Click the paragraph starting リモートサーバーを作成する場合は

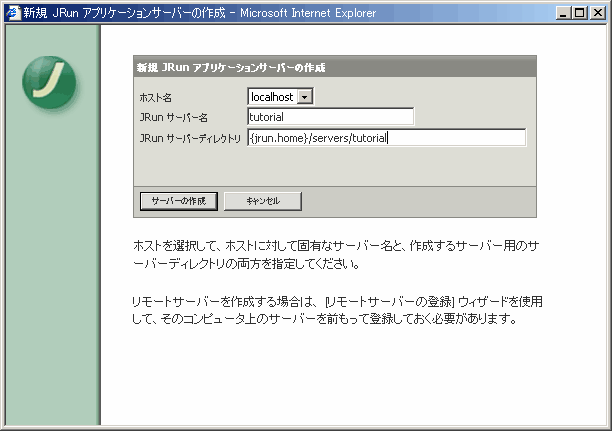coord(337,310)
